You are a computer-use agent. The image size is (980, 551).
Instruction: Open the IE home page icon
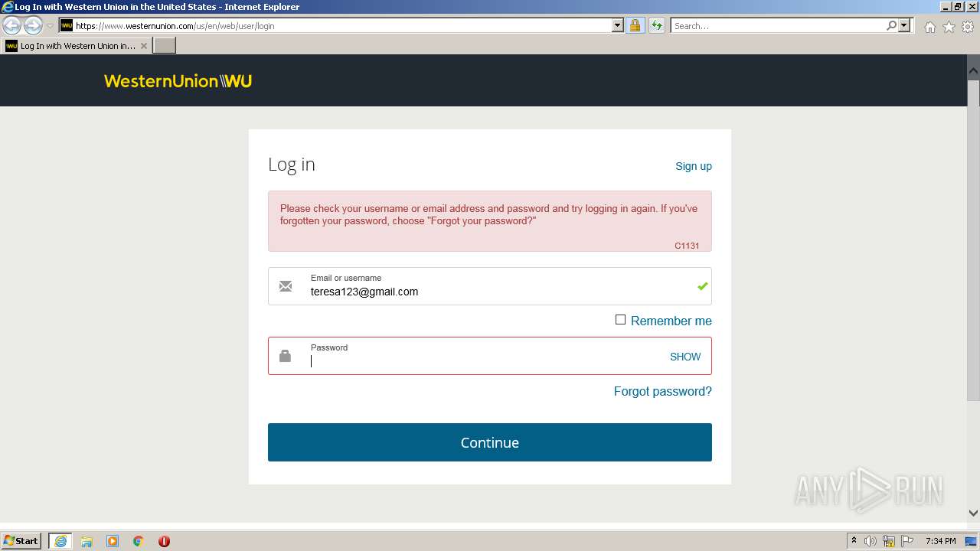(929, 27)
